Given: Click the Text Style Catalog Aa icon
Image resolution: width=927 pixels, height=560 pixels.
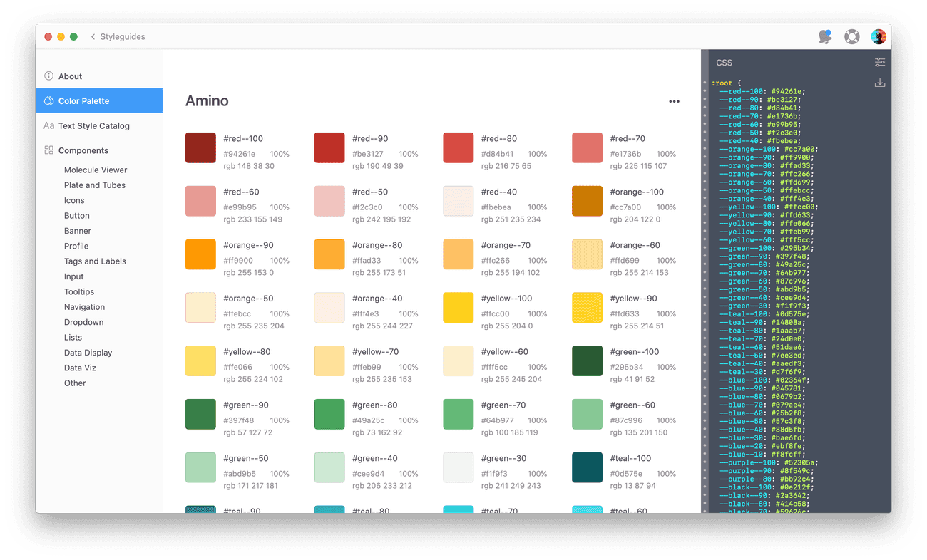Looking at the screenshot, I should (48, 125).
